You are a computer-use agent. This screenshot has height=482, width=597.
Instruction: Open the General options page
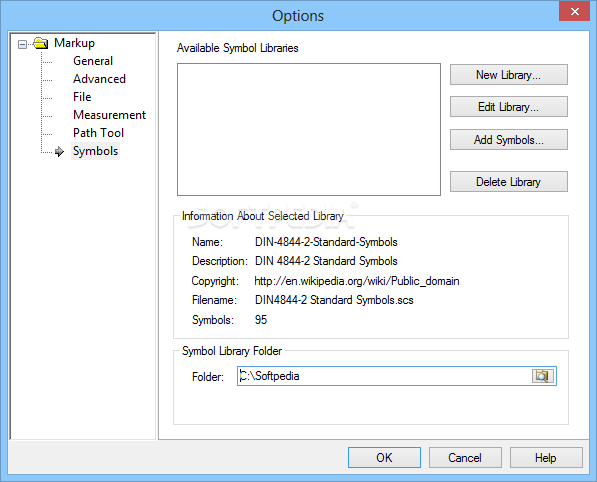(x=93, y=61)
